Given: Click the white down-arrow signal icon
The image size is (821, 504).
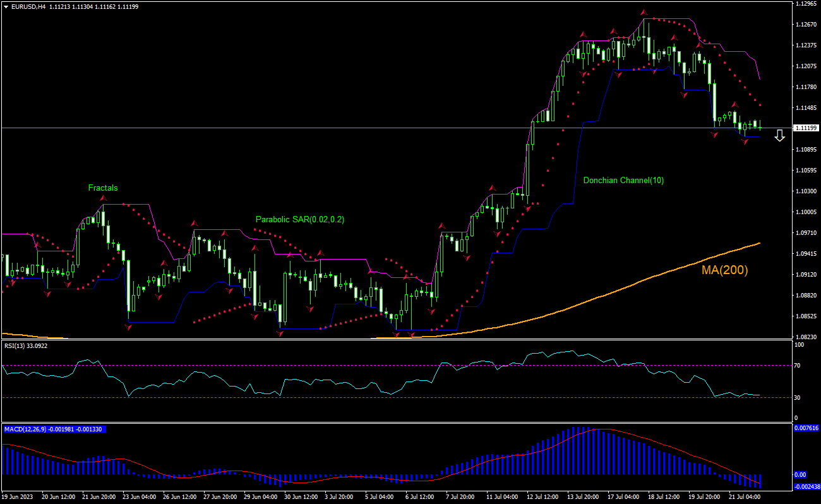Looking at the screenshot, I should (x=780, y=135).
